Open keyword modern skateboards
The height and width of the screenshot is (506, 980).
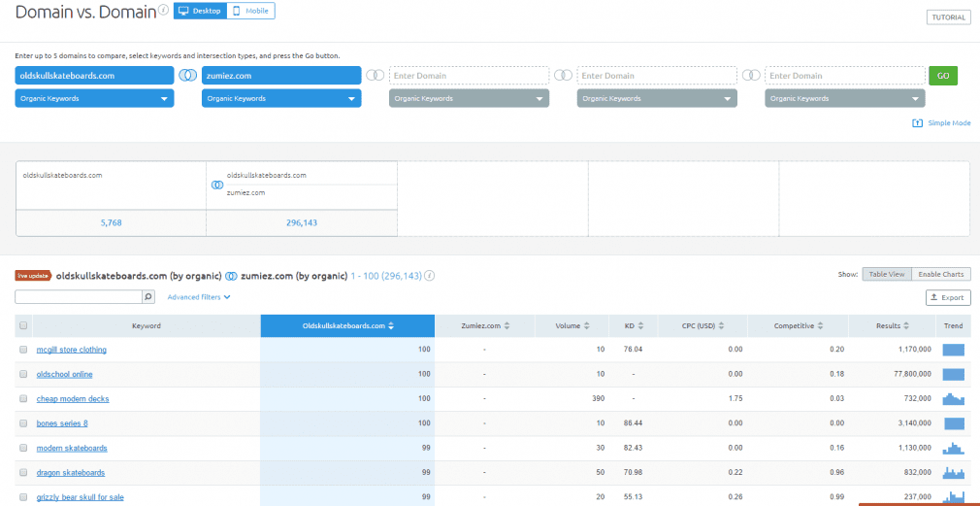72,448
